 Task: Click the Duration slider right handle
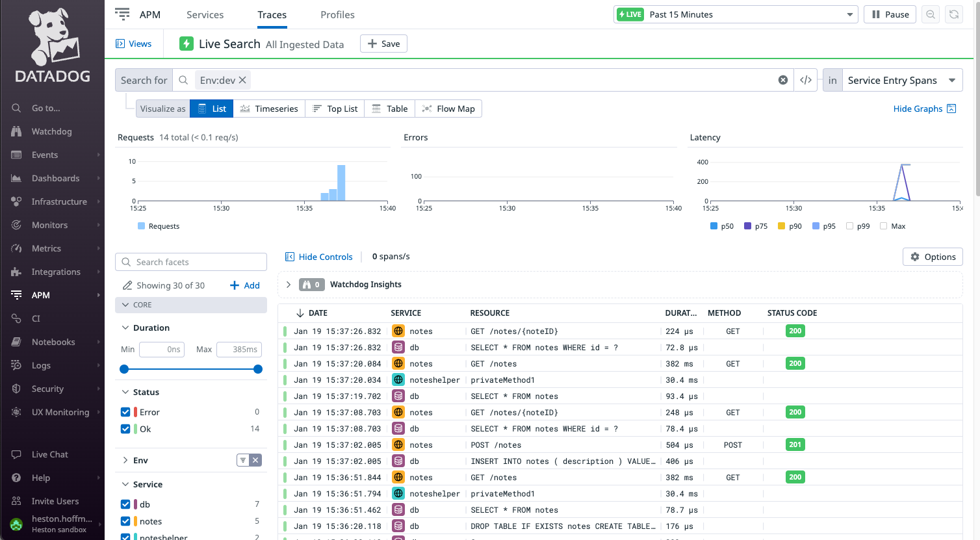point(258,369)
